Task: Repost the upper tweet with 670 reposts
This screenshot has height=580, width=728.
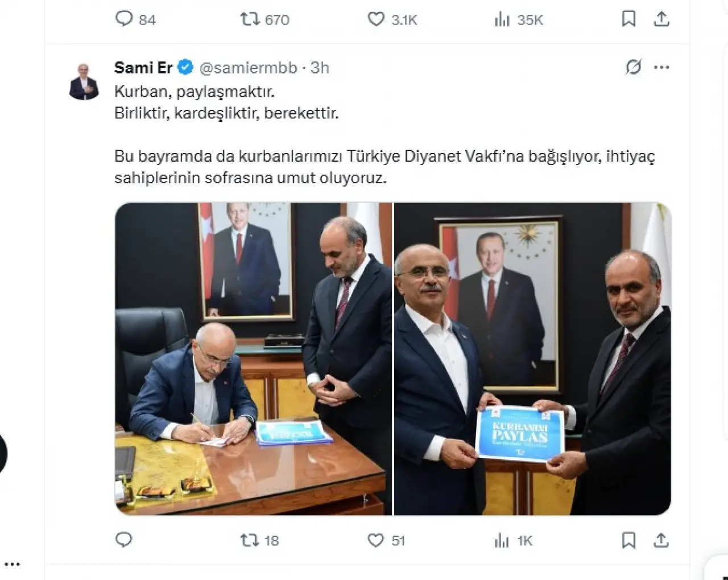Action: [x=265, y=19]
